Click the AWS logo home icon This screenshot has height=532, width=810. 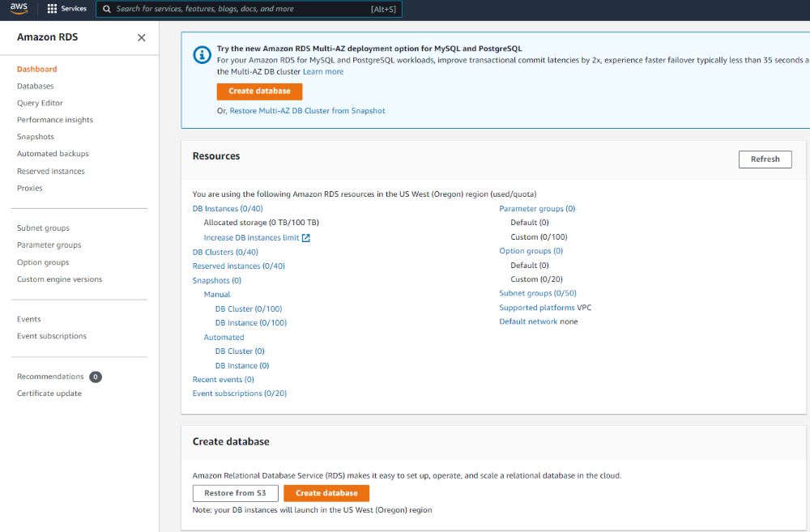(19, 8)
